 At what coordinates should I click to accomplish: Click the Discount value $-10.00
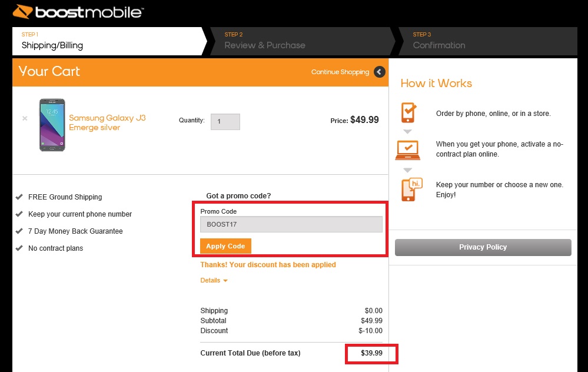(x=370, y=331)
